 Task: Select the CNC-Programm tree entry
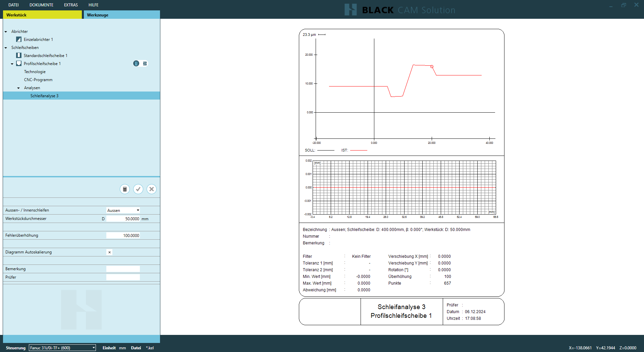(38, 80)
